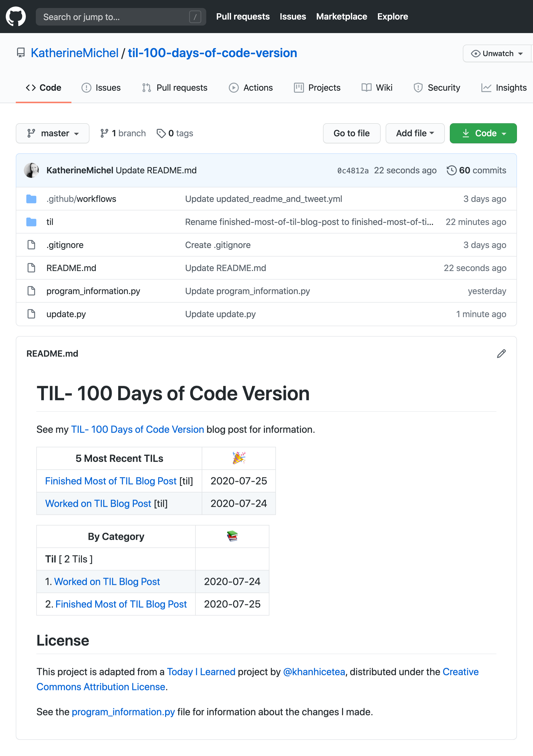
Task: Open the master branch selector
Action: tap(53, 133)
